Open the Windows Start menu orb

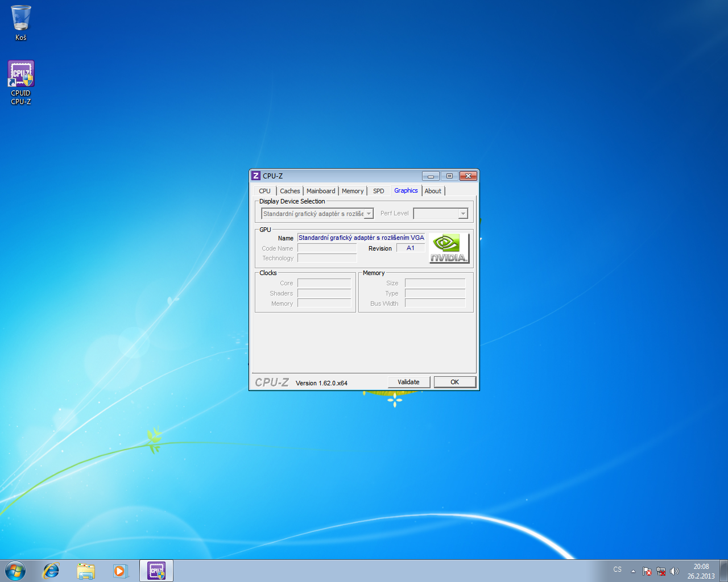[15, 571]
